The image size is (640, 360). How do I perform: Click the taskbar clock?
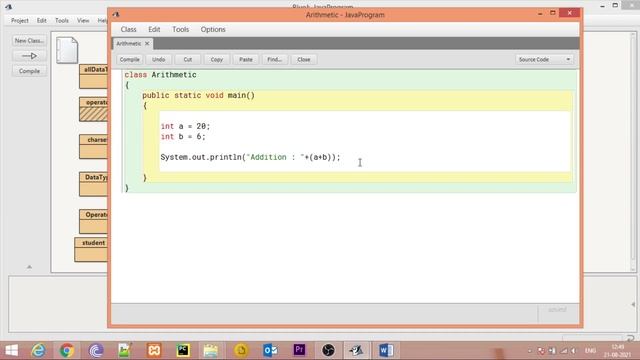click(618, 351)
